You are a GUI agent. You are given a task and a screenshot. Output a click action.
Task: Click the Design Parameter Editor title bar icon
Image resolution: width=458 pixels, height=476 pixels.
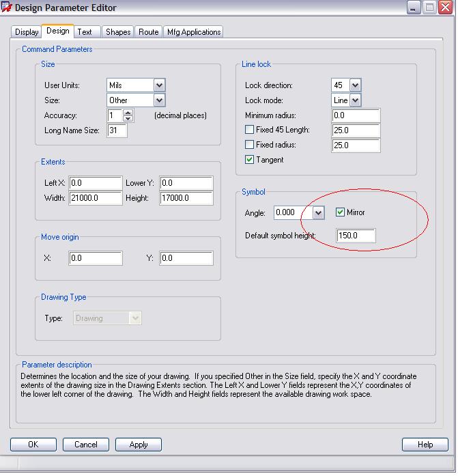click(7, 7)
